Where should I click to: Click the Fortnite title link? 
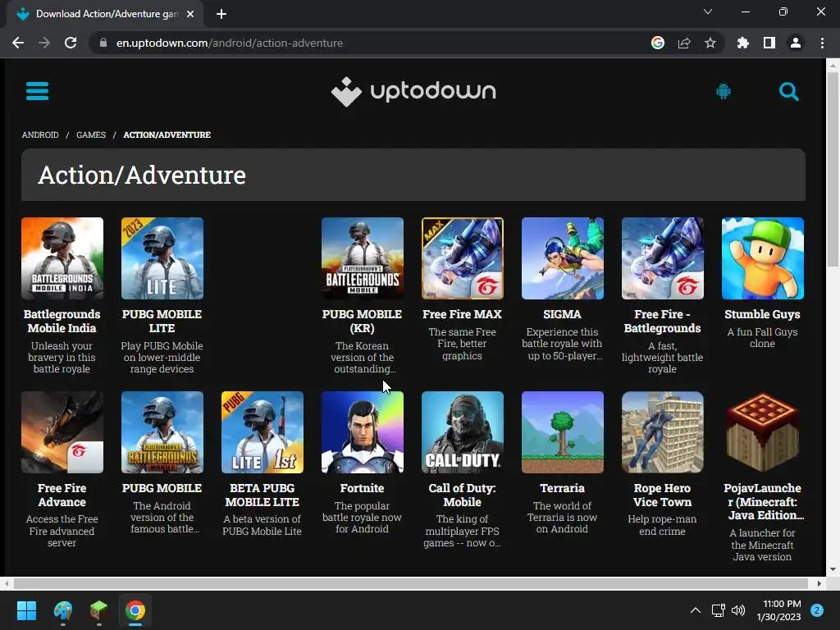(x=362, y=488)
